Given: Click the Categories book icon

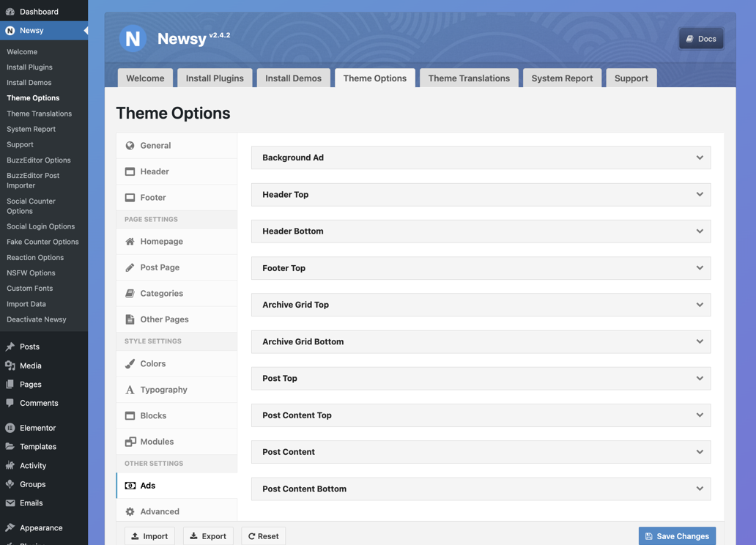Looking at the screenshot, I should click(x=130, y=294).
